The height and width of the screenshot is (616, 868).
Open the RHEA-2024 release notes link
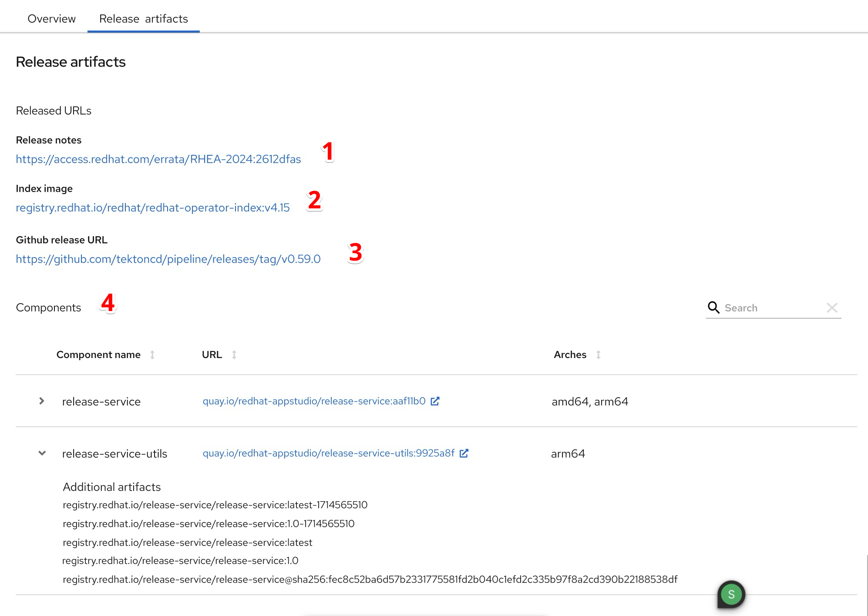(158, 159)
